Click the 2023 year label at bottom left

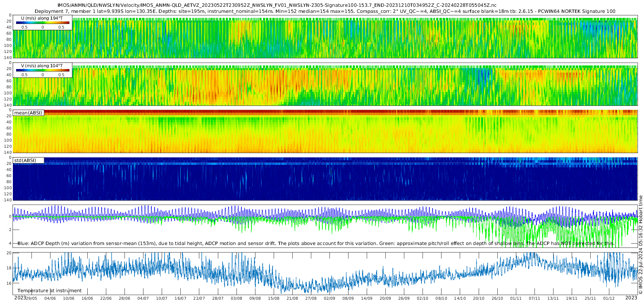coord(20,298)
